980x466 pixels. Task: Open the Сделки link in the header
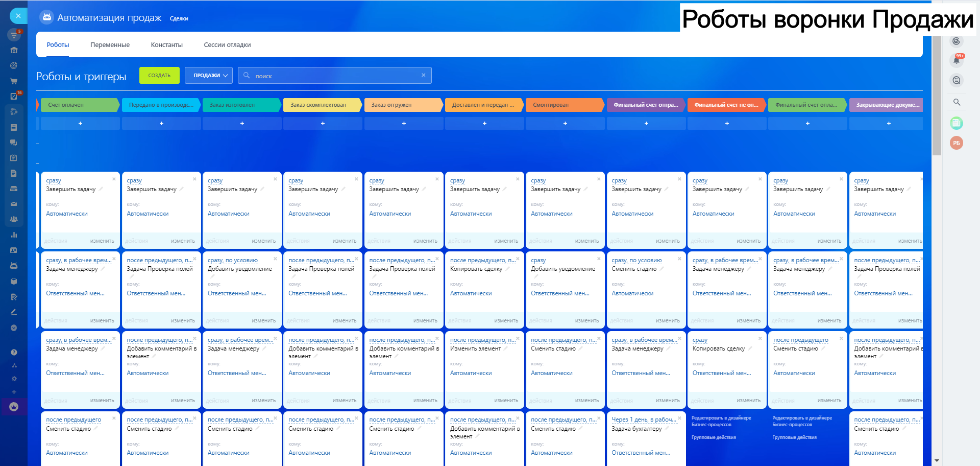pos(179,18)
